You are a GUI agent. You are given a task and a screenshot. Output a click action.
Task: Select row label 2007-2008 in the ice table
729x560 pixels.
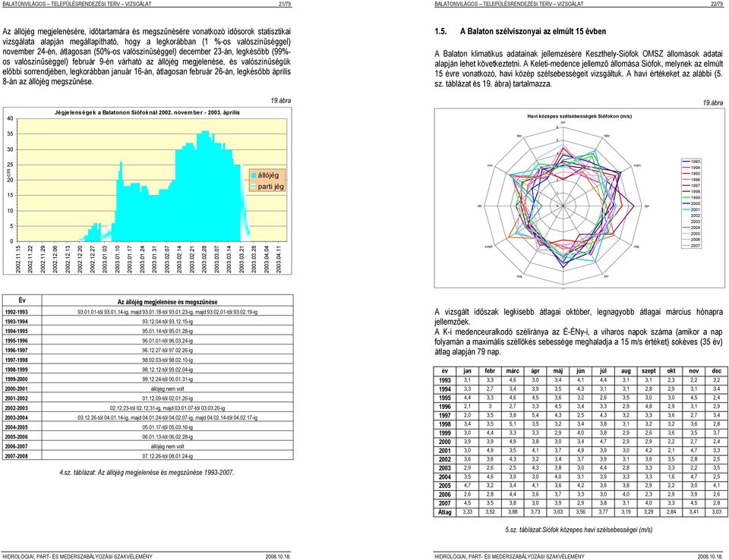[x=16, y=456]
